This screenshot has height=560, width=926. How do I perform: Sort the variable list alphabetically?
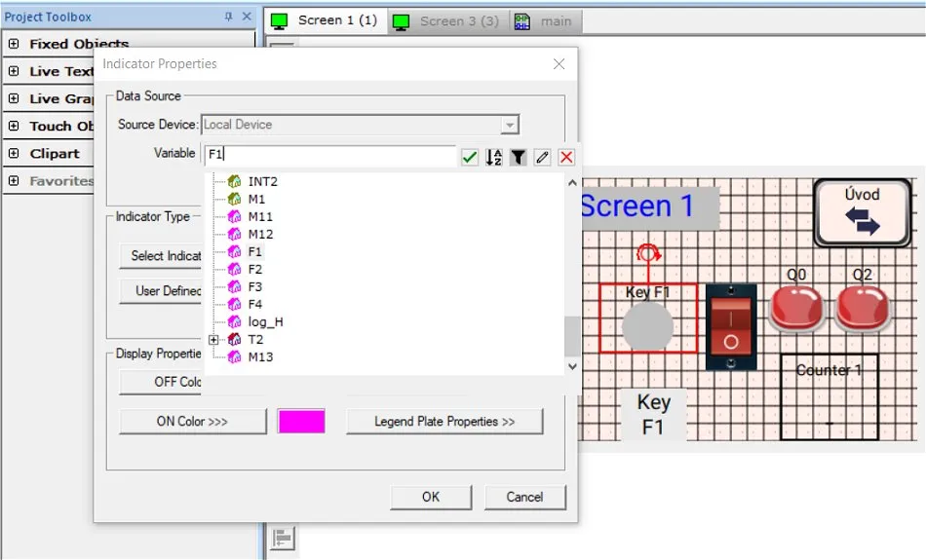tap(494, 157)
